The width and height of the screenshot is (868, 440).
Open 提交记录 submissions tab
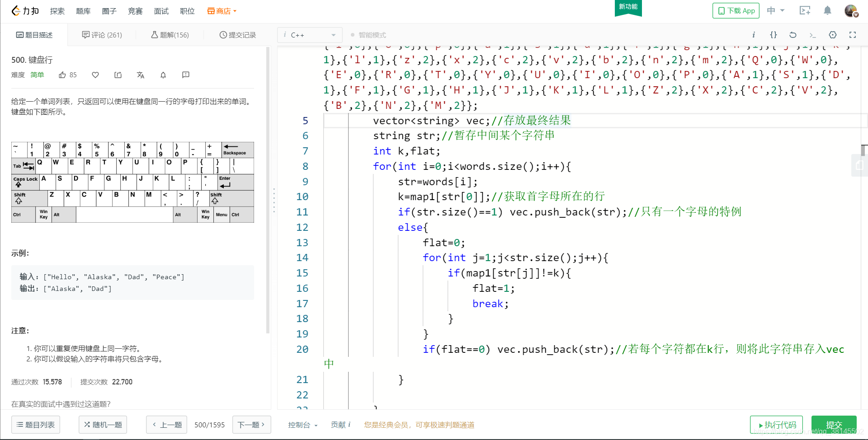pos(238,35)
